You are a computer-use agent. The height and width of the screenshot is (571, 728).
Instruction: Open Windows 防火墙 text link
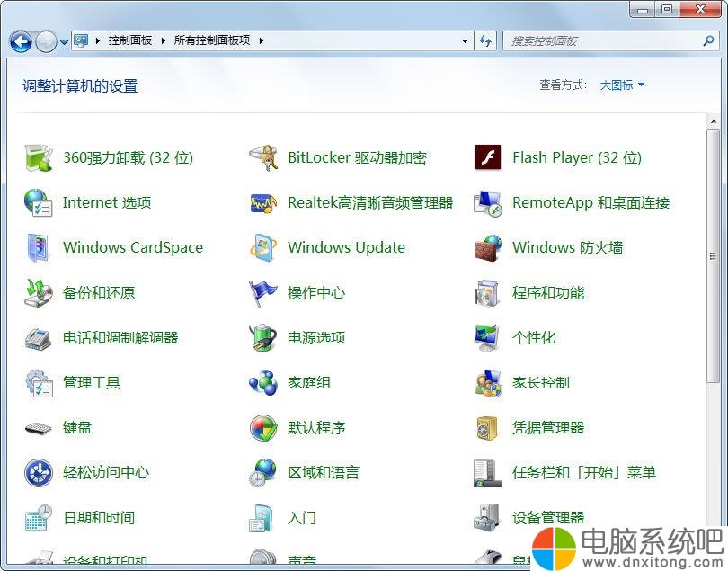[x=567, y=247]
